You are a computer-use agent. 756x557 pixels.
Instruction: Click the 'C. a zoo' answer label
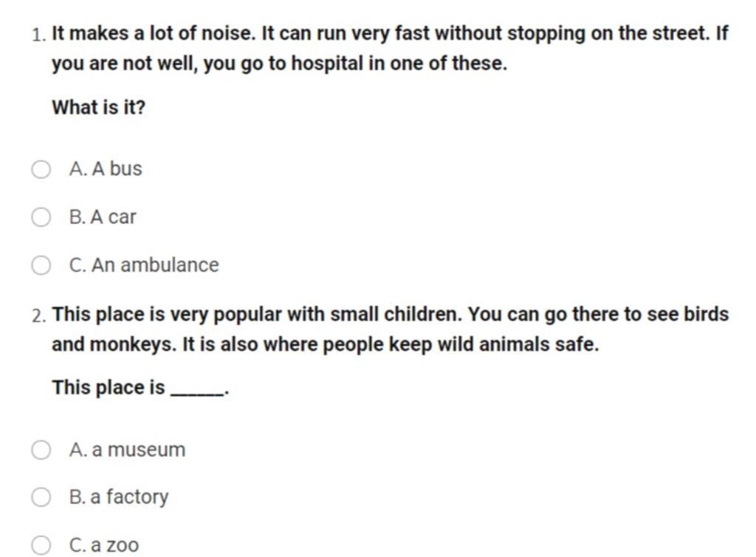coord(104,545)
